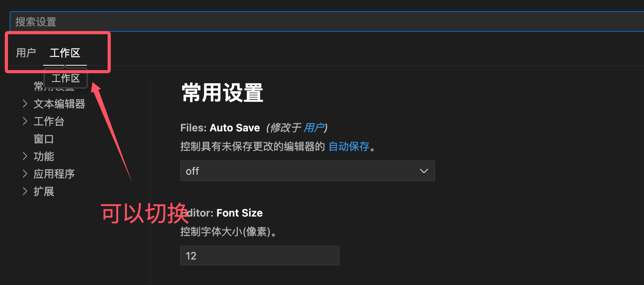Switch to the 用户 settings tab
This screenshot has height=285, width=644.
click(x=26, y=53)
